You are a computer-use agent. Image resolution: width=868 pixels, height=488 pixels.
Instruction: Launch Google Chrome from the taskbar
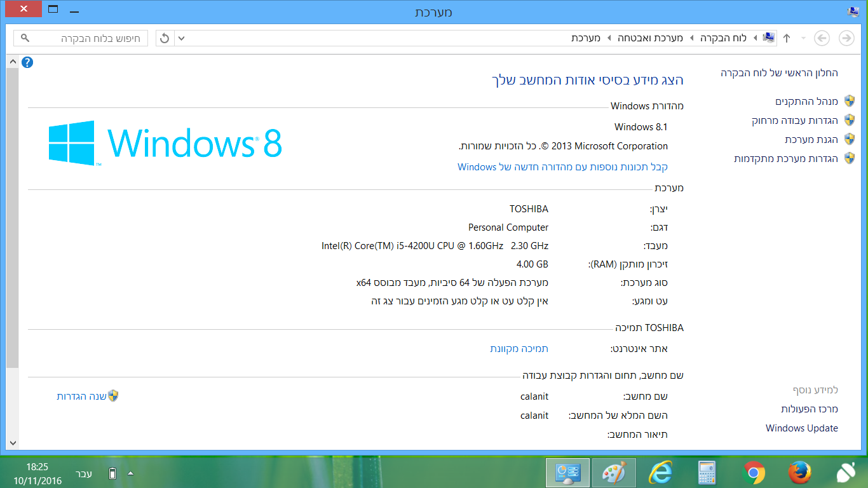click(x=753, y=473)
